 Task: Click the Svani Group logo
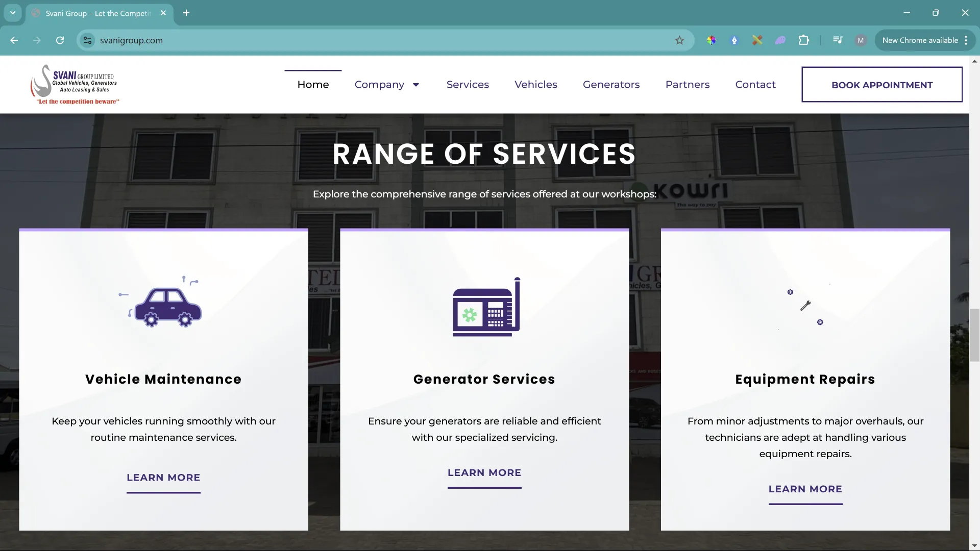tap(75, 85)
